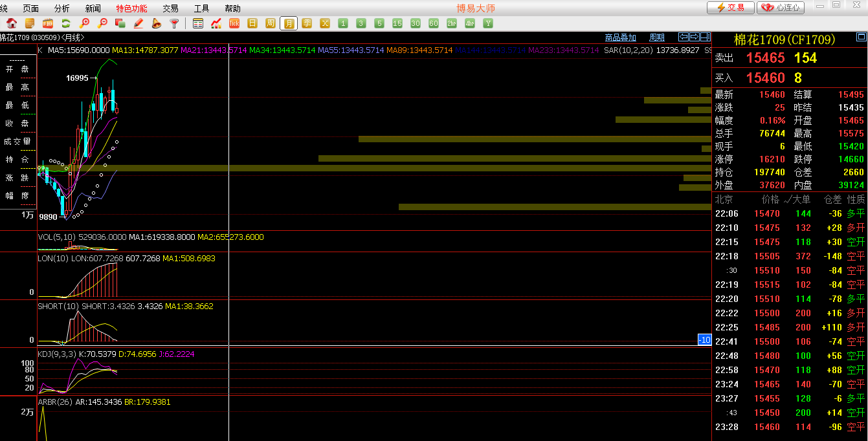Click the zoom-in magnifier icon
Image resolution: width=868 pixels, height=441 pixels.
tap(84, 23)
